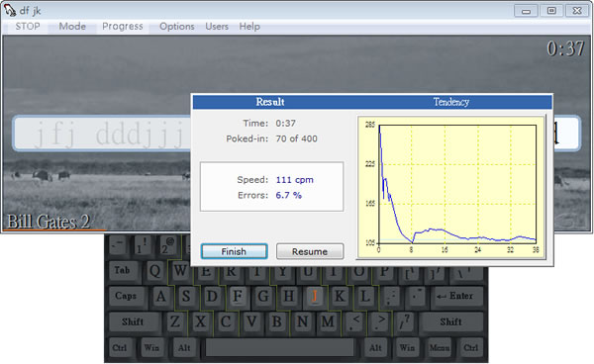Click the Finish button
The image size is (594, 364).
234,251
